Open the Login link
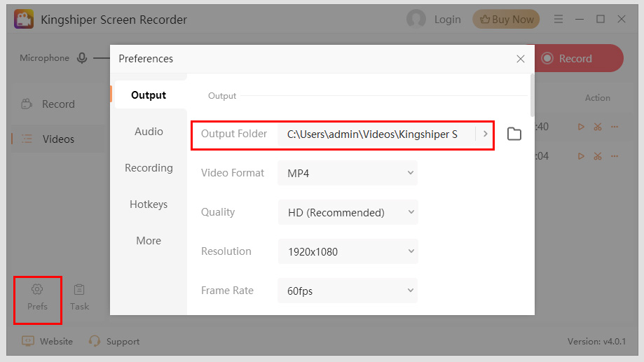Screen dimensions: 644x362 point(447,20)
